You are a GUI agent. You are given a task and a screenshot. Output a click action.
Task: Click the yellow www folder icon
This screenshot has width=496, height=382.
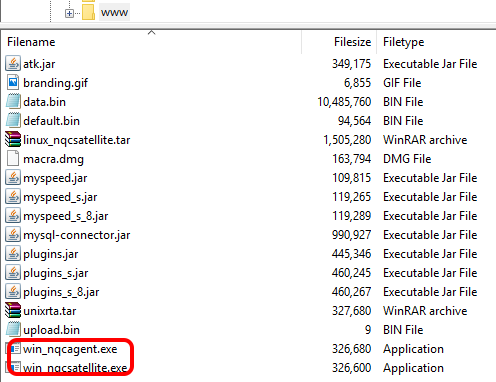tap(88, 12)
